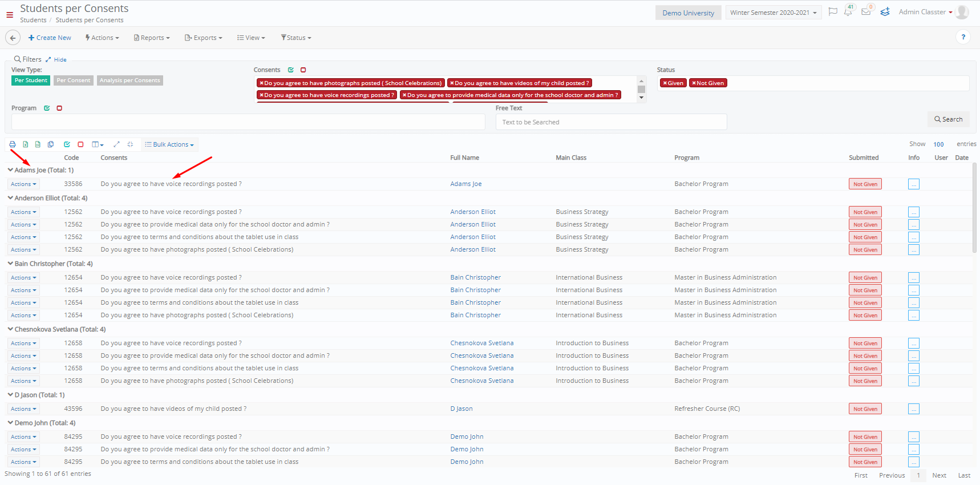This screenshot has width=980, height=485.
Task: Collapse the Bain Christopher group
Action: (x=10, y=264)
